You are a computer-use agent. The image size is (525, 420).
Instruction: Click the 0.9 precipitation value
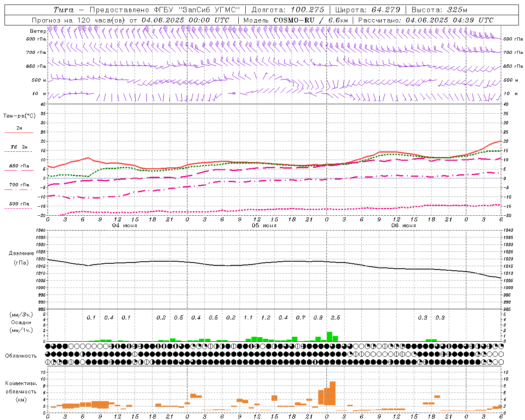(x=318, y=317)
